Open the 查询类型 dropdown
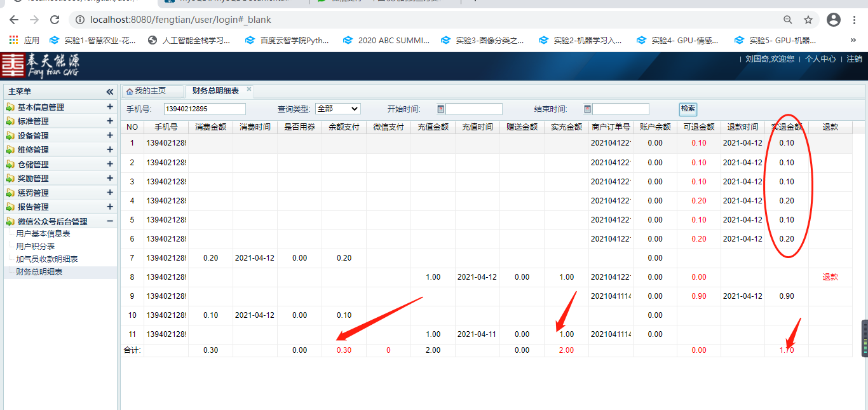 (337, 109)
